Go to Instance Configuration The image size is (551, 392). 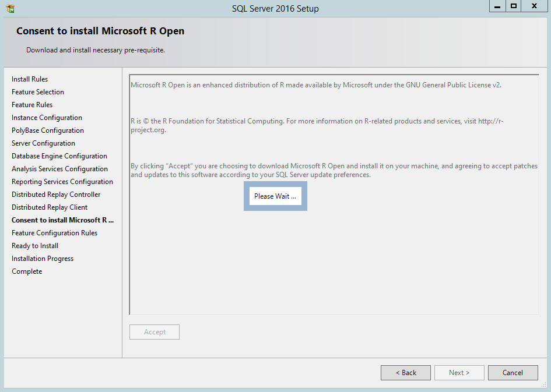47,117
